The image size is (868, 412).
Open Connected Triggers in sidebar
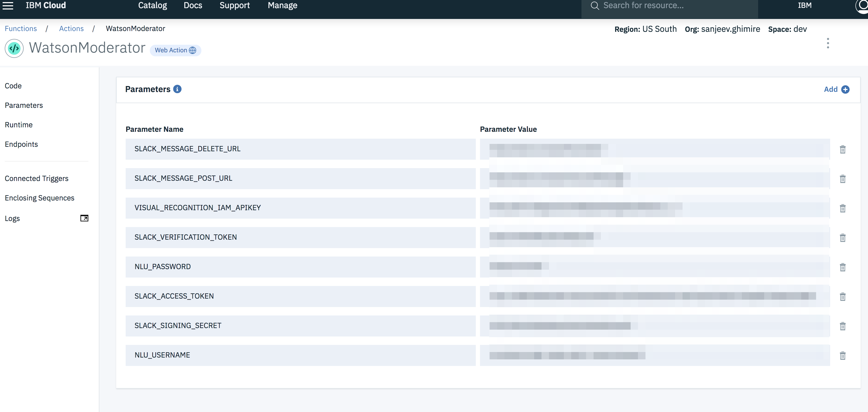(x=36, y=179)
